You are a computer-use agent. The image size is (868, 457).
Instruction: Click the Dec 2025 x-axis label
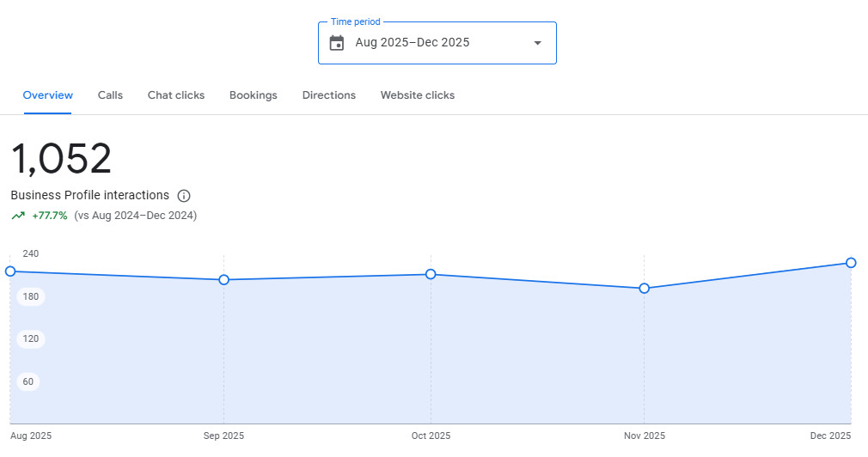coord(830,436)
